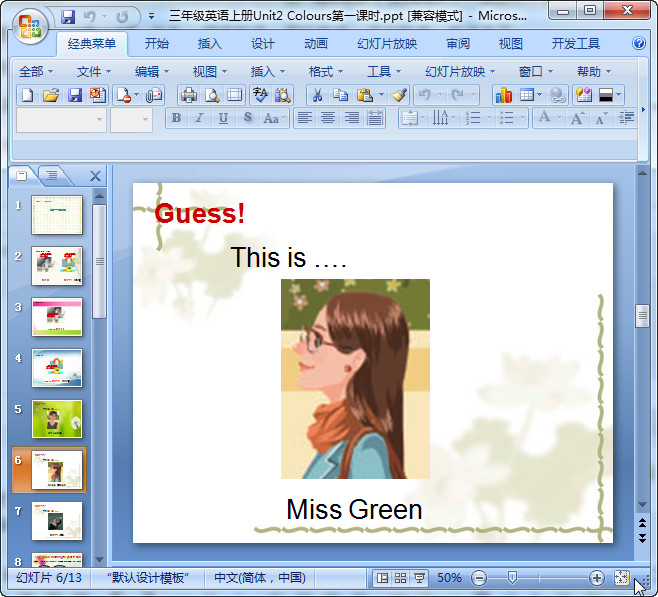658x597 pixels.
Task: Select slide 5 thumbnail
Action: (57, 419)
